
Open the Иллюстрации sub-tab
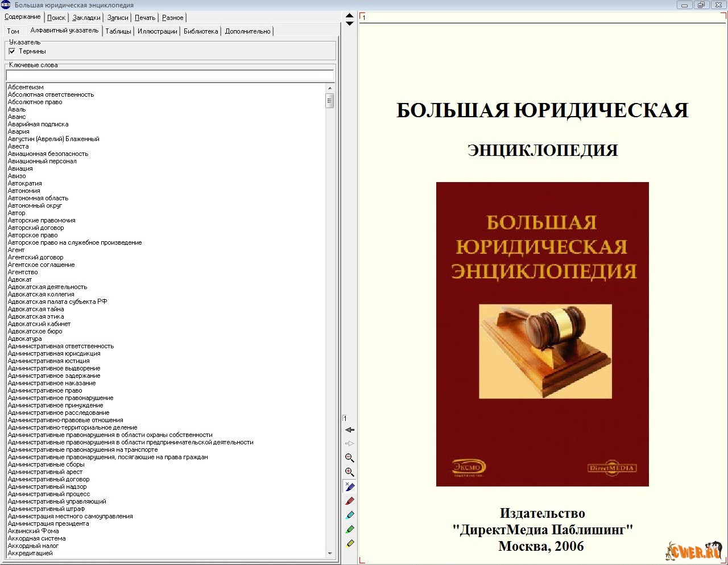pyautogui.click(x=157, y=31)
